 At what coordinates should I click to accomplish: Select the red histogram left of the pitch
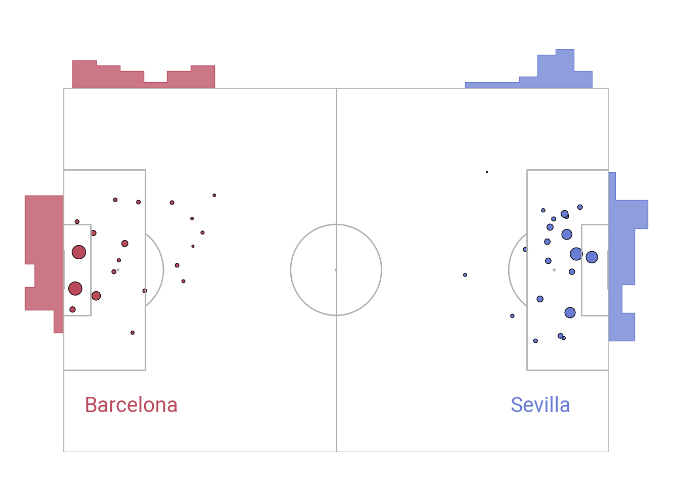(x=43, y=250)
